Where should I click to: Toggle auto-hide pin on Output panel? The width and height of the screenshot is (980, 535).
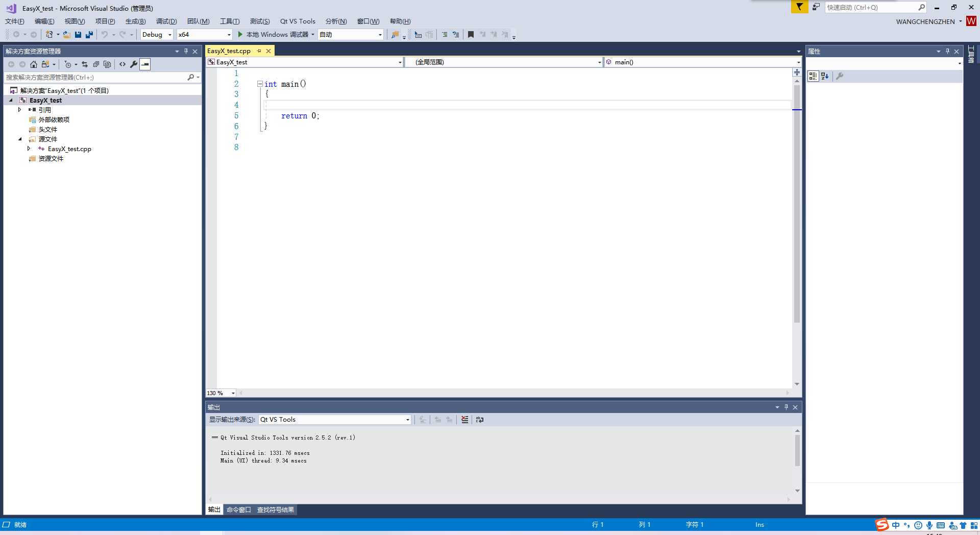(x=786, y=407)
